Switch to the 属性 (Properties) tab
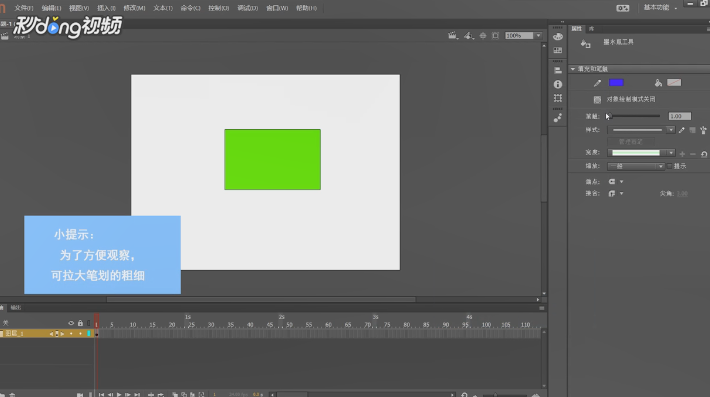The width and height of the screenshot is (710, 397). tap(576, 29)
